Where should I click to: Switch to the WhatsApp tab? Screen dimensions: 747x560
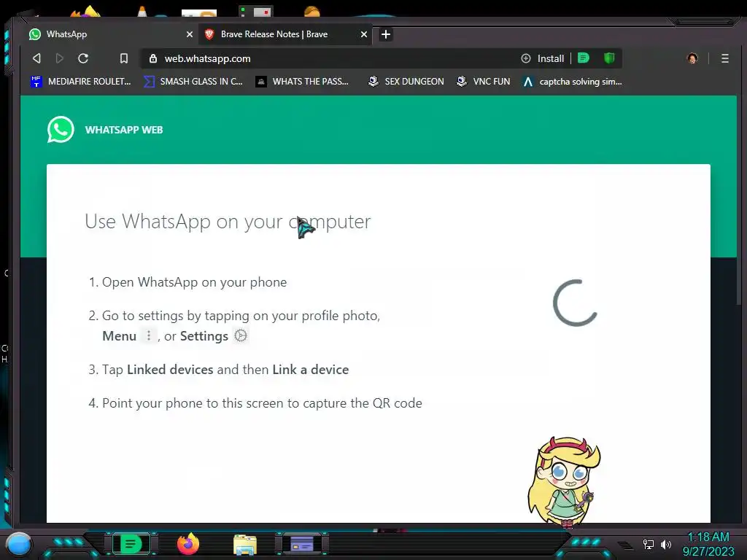(109, 34)
